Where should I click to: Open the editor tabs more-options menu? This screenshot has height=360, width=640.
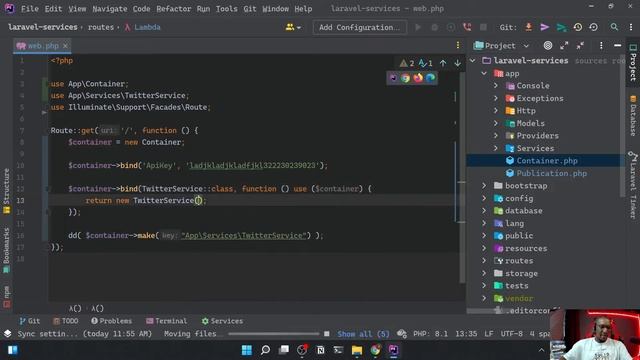[458, 45]
